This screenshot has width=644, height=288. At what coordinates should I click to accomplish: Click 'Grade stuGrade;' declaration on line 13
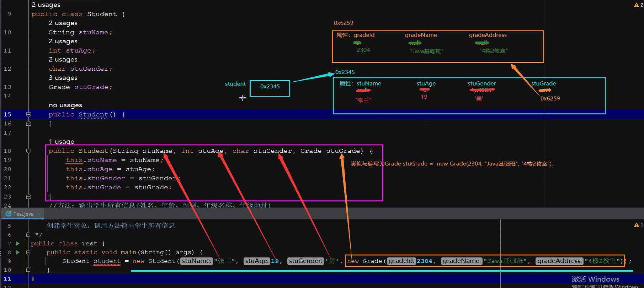(80, 87)
